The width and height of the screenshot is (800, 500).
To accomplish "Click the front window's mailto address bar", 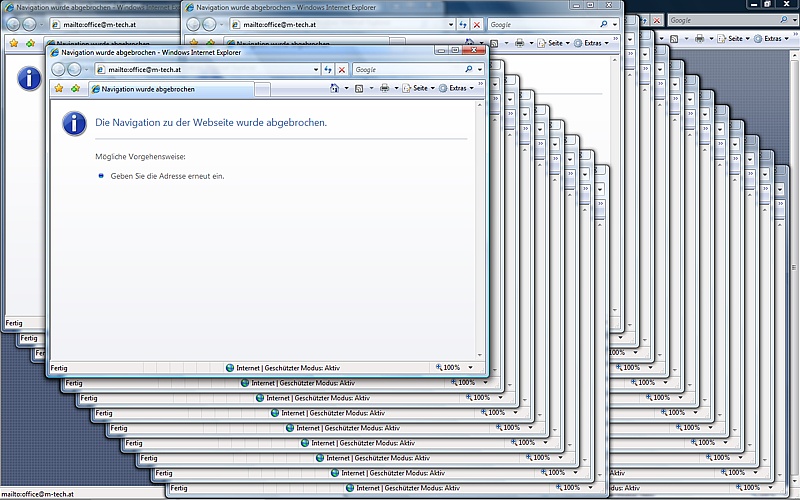I will tap(203, 69).
